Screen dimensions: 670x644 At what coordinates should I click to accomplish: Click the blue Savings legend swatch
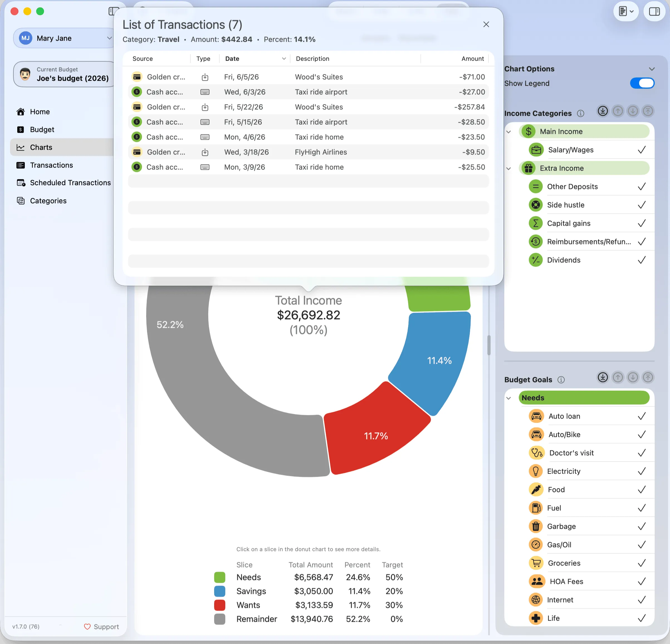pyautogui.click(x=219, y=591)
